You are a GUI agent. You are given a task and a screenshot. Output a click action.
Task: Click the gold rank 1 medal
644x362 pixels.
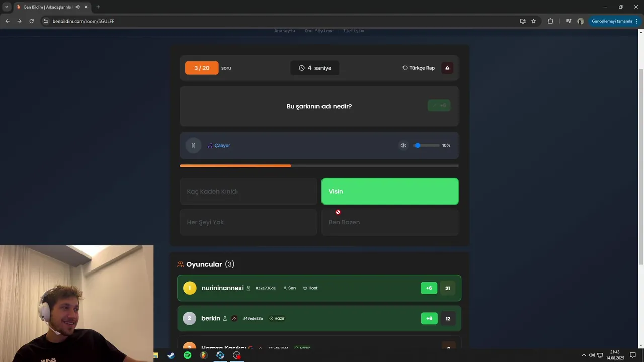(x=190, y=288)
